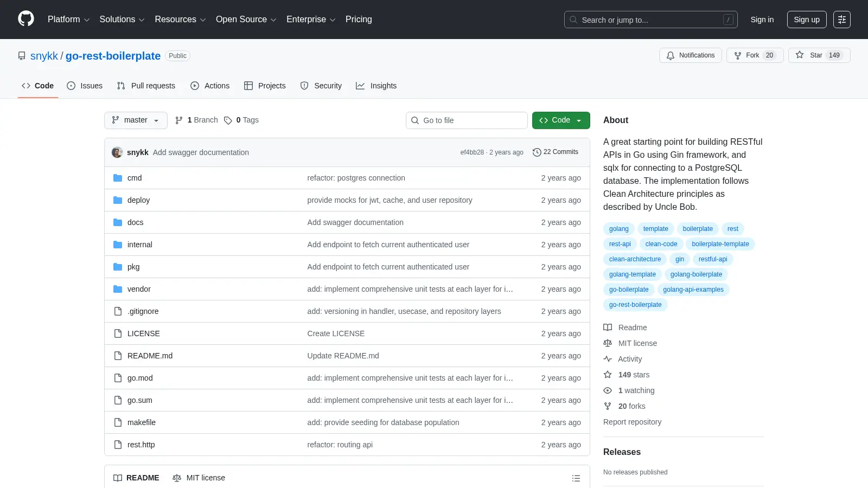868x488 pixels.
Task: Expand the Enterprise menu
Action: [x=311, y=20]
